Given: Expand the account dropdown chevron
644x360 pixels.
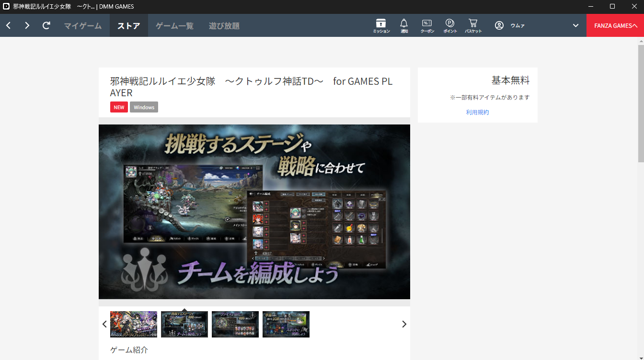Looking at the screenshot, I should pyautogui.click(x=575, y=25).
